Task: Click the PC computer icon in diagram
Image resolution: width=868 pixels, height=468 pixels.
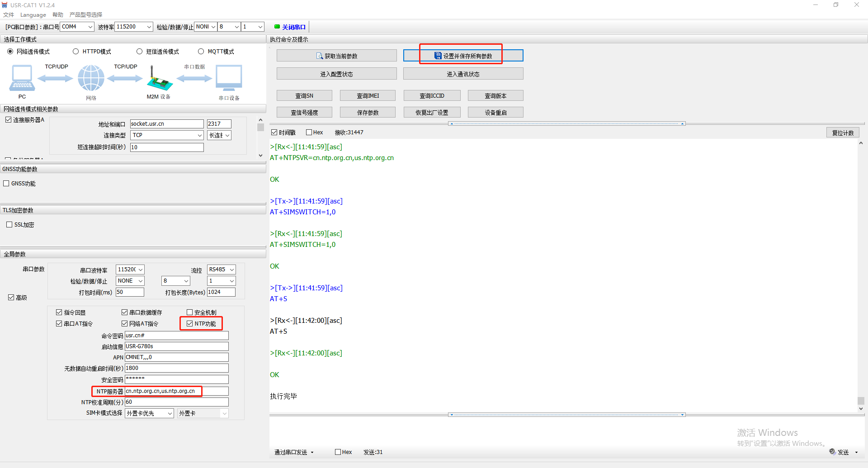Action: point(22,78)
